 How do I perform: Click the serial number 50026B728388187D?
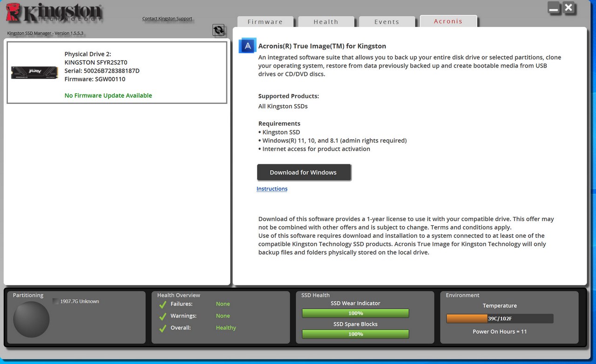[112, 71]
